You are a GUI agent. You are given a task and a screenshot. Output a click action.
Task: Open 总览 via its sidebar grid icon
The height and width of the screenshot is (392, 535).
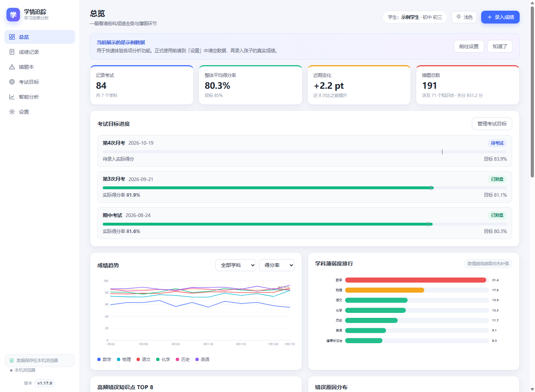(12, 37)
